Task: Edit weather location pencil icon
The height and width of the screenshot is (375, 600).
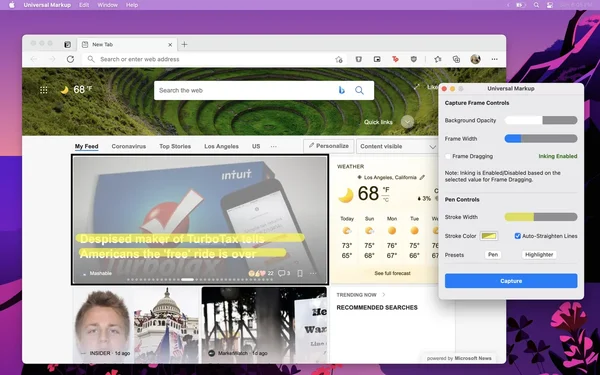Action: tap(422, 177)
